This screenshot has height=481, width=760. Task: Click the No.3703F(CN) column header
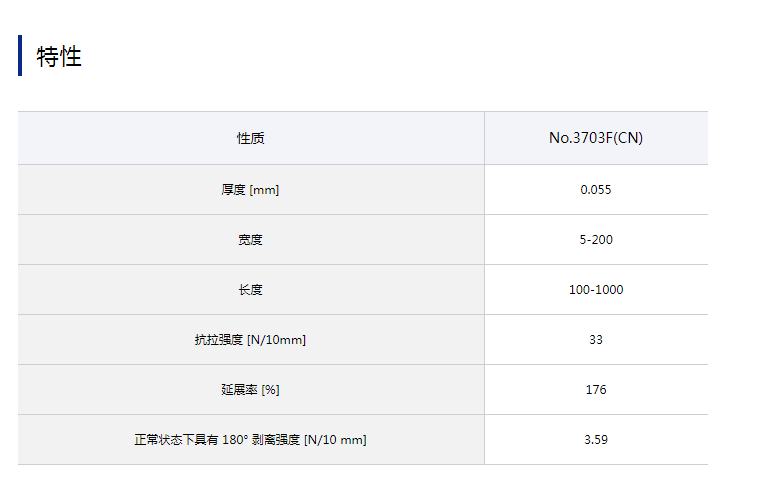coord(596,138)
